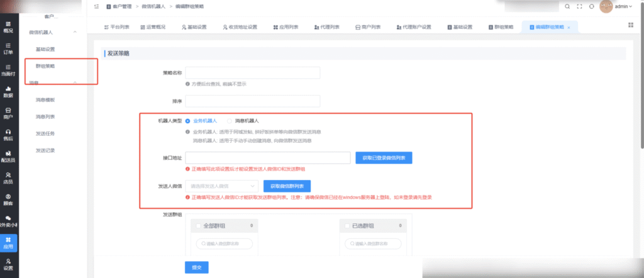Click the 提交 submit button

(197, 267)
